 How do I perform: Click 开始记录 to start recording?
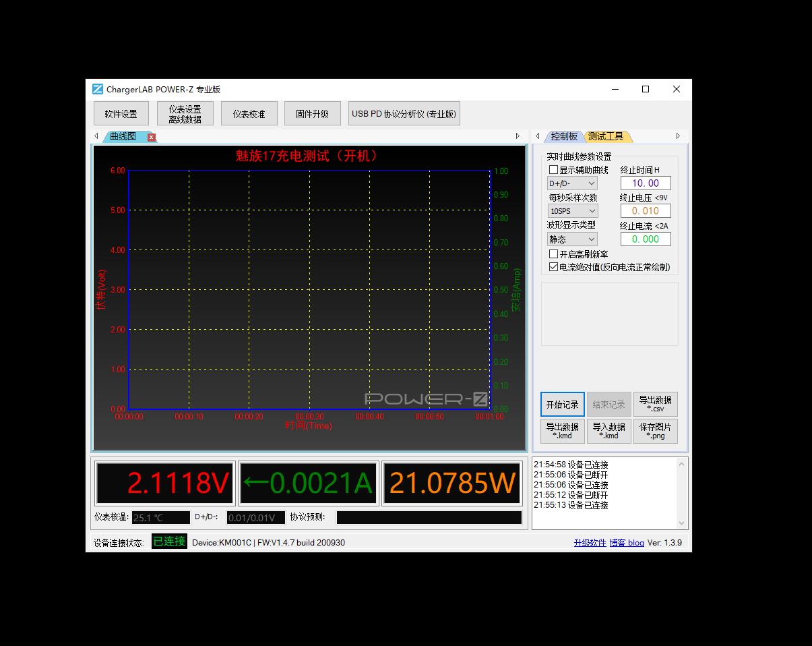[563, 405]
